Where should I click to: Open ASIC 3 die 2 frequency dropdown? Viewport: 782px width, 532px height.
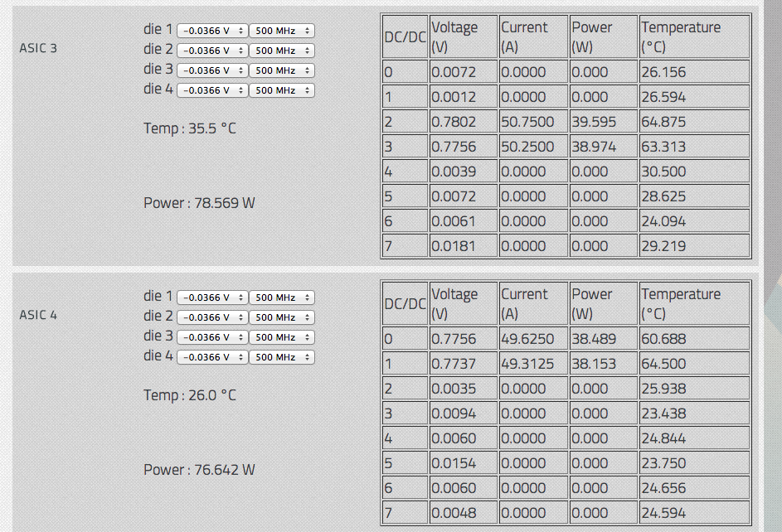282,51
